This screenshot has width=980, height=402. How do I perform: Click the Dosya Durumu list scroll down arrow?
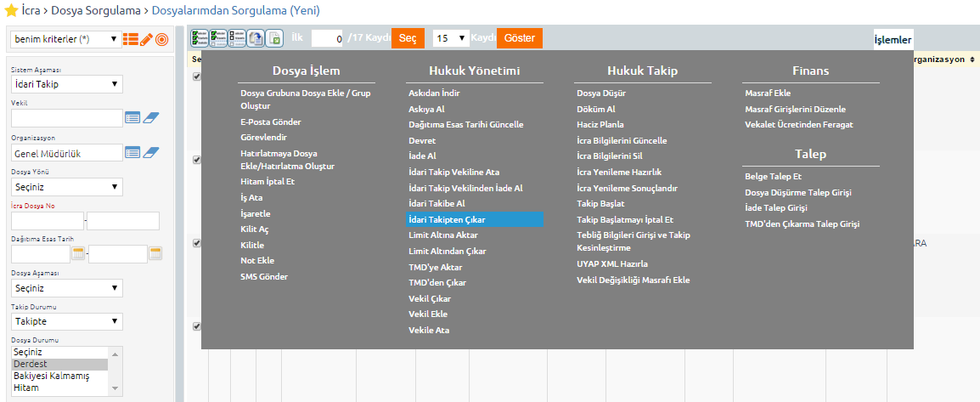coord(115,388)
